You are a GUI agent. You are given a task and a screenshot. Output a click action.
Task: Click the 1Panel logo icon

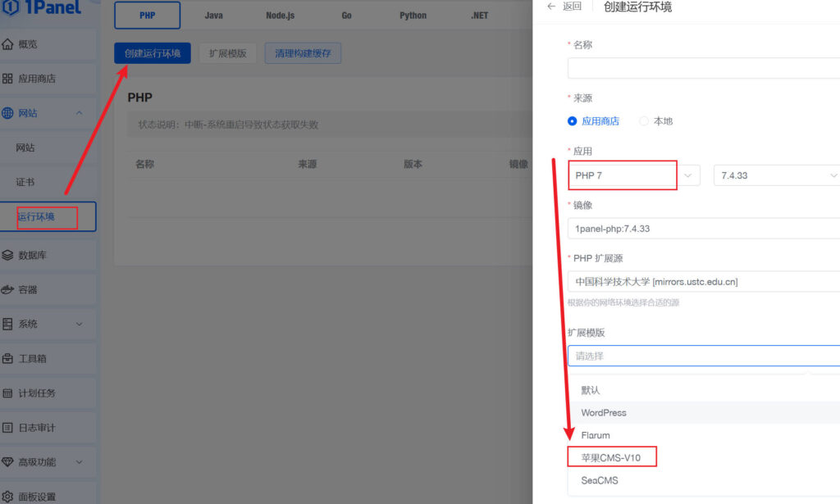10,8
